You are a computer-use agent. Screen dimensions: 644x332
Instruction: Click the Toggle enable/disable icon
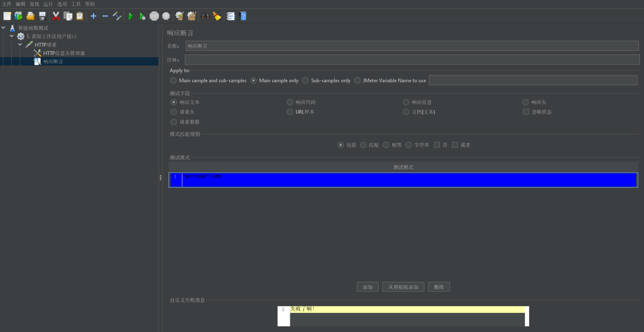[117, 16]
